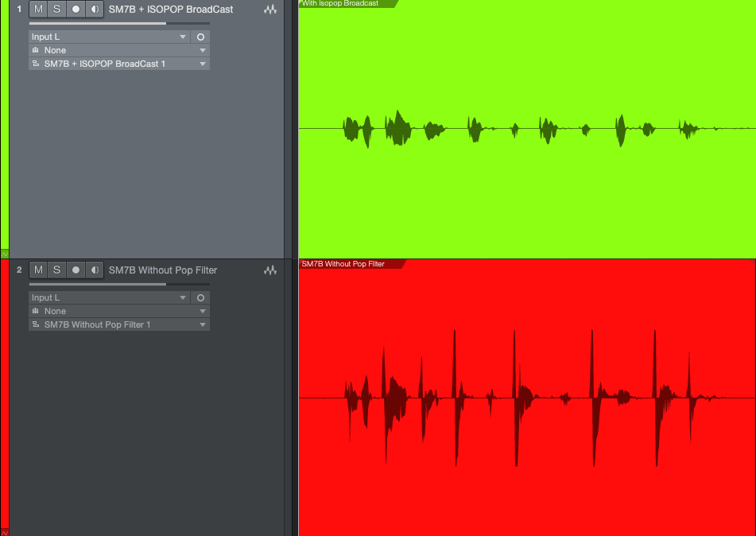Image resolution: width=756 pixels, height=536 pixels.
Task: Mute the SM7B Without Pop Filter track
Action: click(x=37, y=270)
